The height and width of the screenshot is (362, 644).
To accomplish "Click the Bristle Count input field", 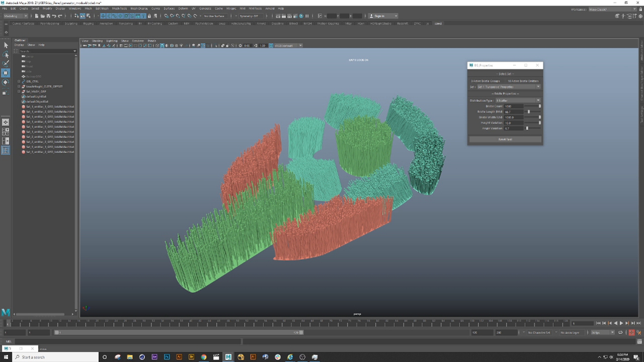I will pyautogui.click(x=513, y=106).
